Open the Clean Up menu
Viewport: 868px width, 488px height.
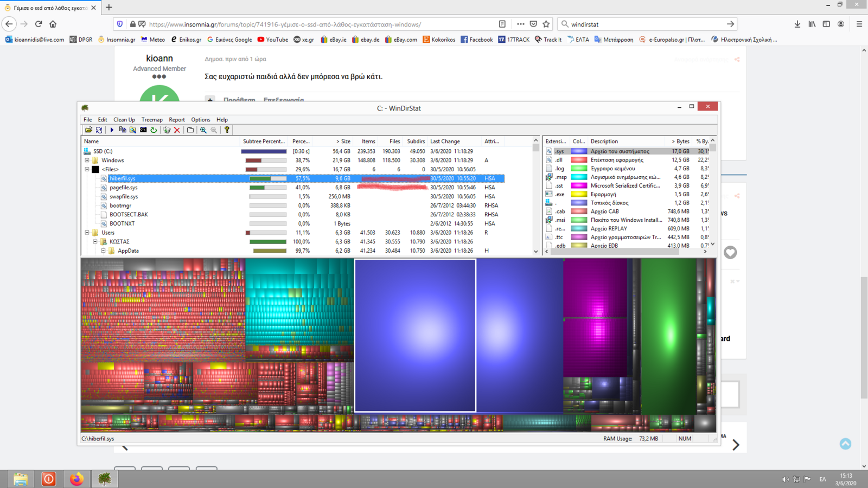click(x=124, y=120)
